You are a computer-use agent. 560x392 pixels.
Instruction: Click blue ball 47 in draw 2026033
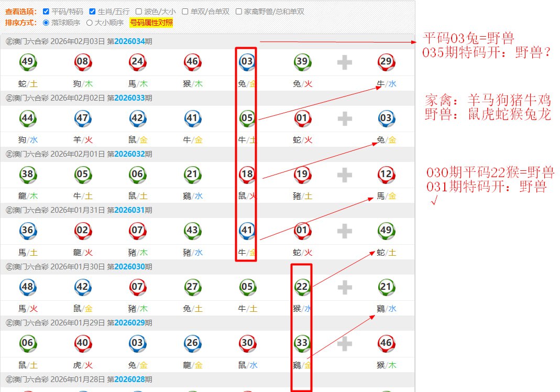coord(82,118)
